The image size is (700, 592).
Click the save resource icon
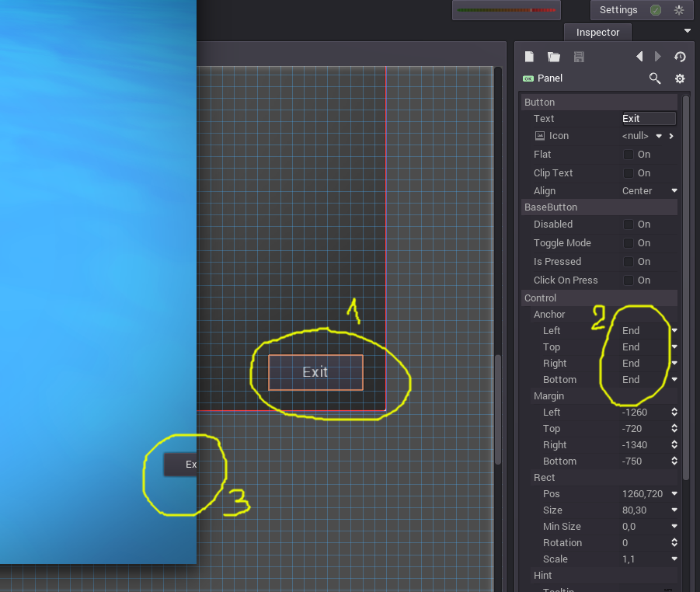[578, 56]
